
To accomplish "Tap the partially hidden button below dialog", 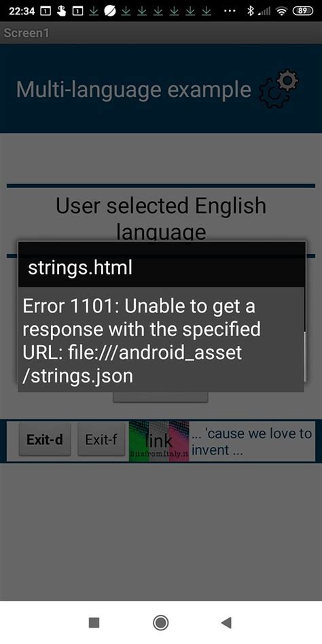I will pos(160,397).
